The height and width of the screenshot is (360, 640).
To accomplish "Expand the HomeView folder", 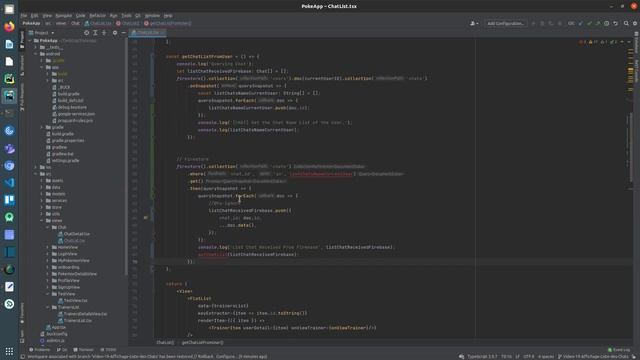I will click(48, 247).
